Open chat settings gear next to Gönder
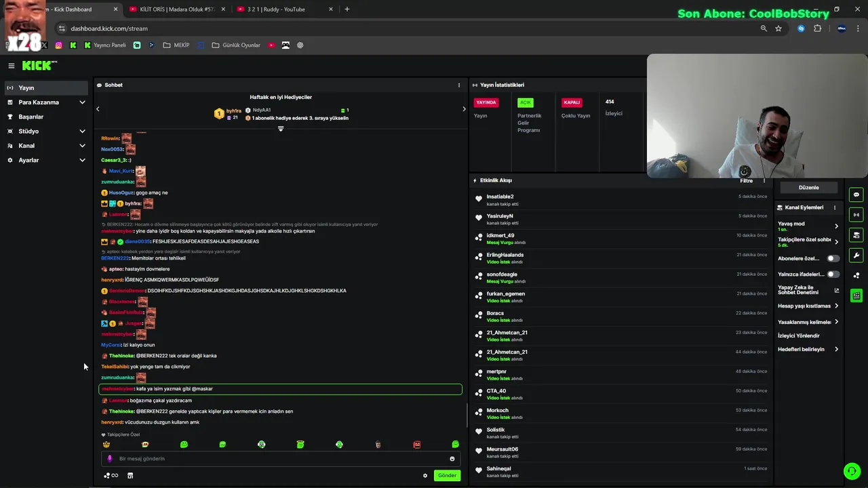868x488 pixels. (x=425, y=476)
